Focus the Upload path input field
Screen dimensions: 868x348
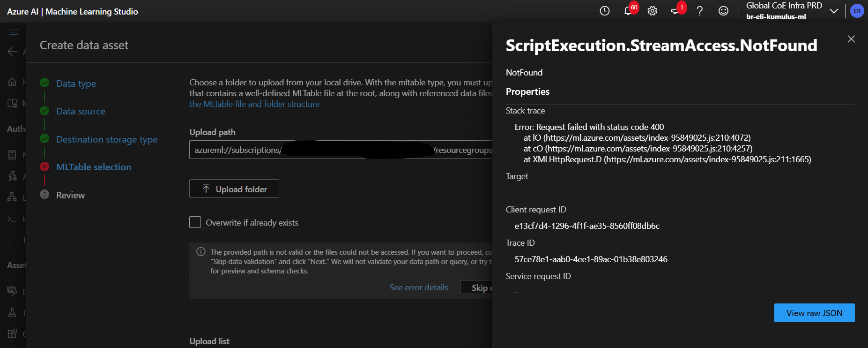341,150
